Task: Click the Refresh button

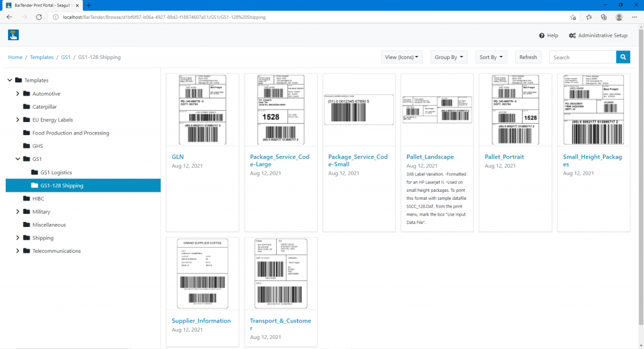Action: [x=528, y=57]
